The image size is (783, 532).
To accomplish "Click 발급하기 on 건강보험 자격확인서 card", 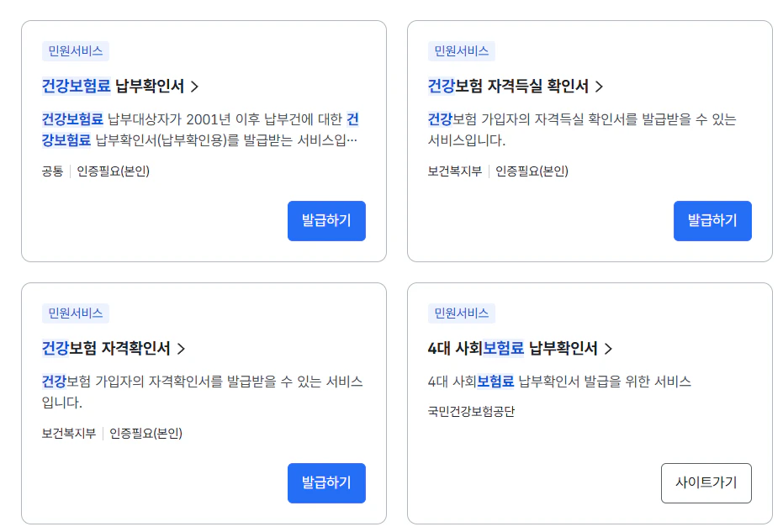I will point(326,483).
